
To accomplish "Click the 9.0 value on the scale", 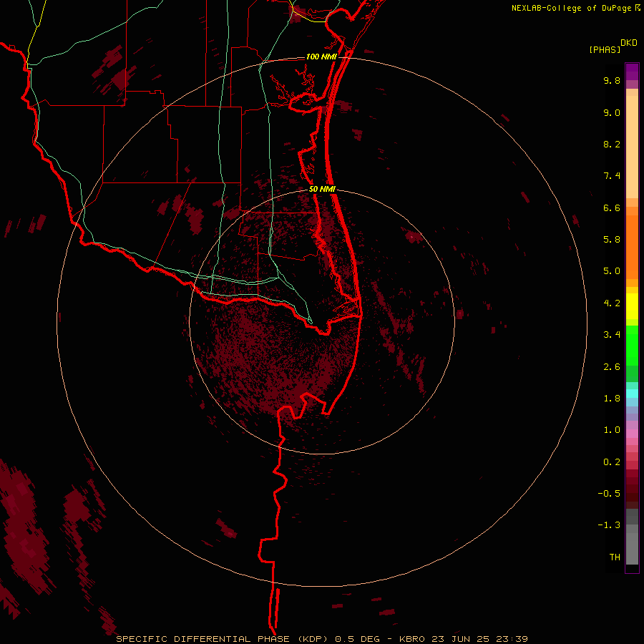I will coord(612,112).
